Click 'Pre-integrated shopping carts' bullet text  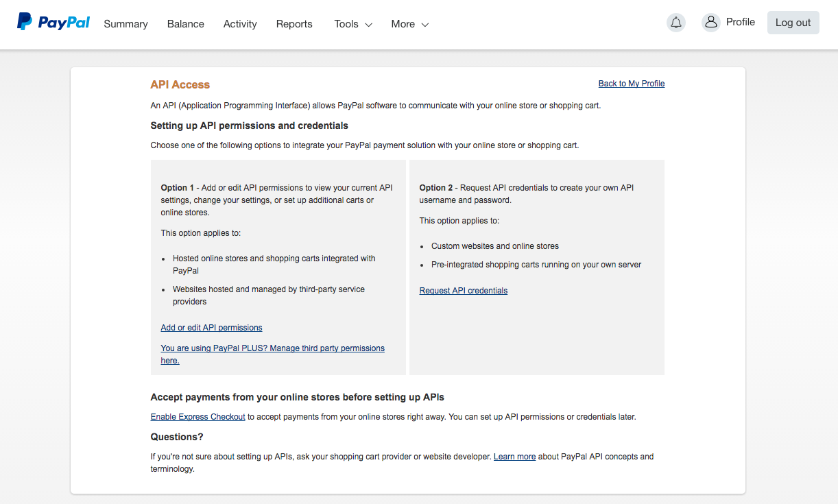tap(536, 265)
